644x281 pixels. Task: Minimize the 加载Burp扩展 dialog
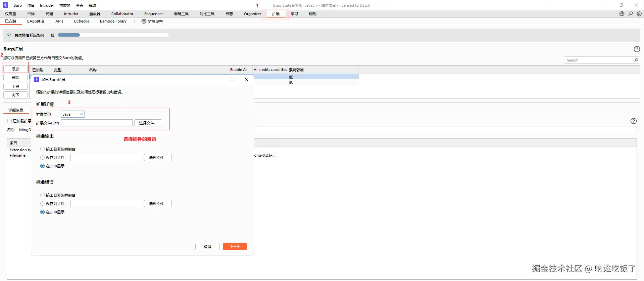(x=217, y=79)
